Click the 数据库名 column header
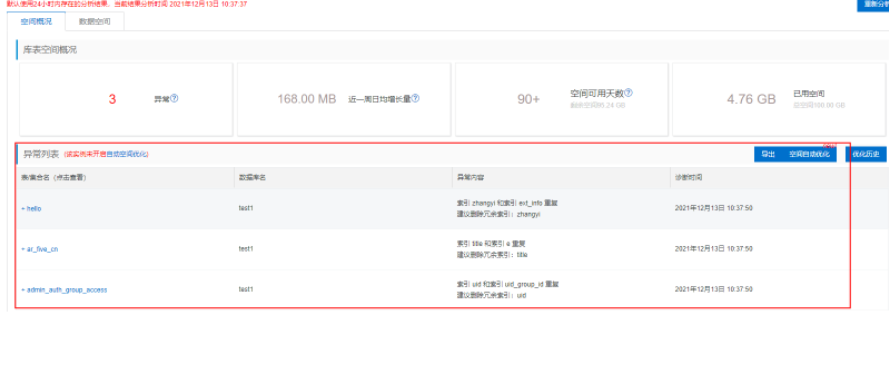This screenshot has width=889, height=388. pyautogui.click(x=253, y=178)
